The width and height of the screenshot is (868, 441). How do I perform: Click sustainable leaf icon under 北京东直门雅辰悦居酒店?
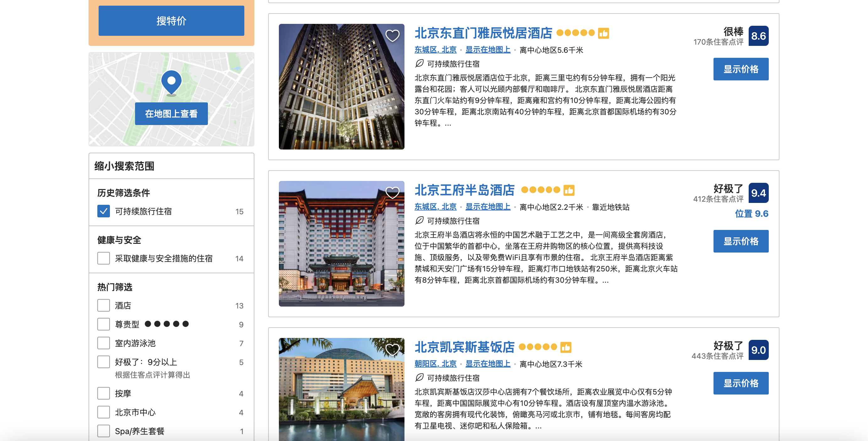pyautogui.click(x=419, y=63)
